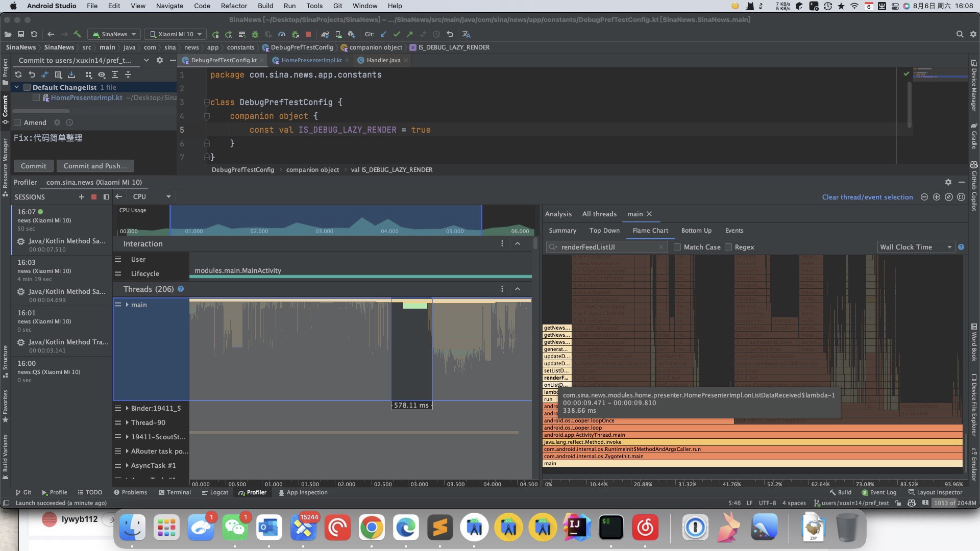980x551 pixels.
Task: Expand the Binder:19411_5 thread row
Action: pos(127,408)
